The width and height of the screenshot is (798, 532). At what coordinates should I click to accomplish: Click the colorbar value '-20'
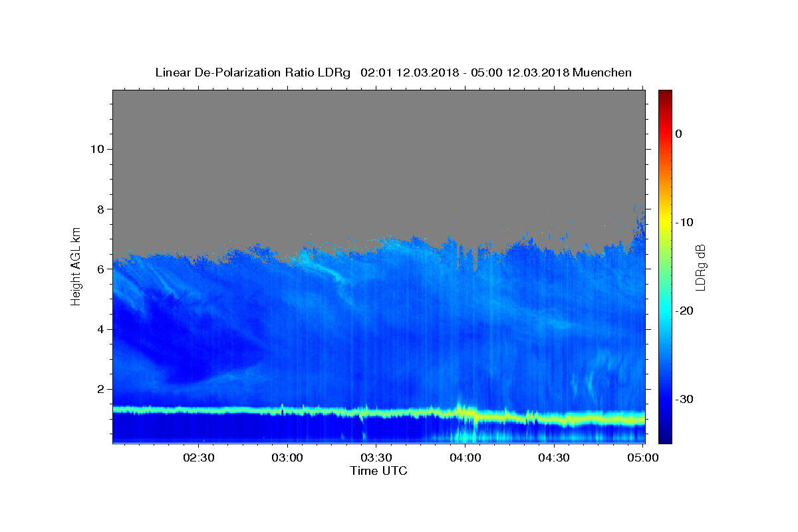pyautogui.click(x=685, y=311)
